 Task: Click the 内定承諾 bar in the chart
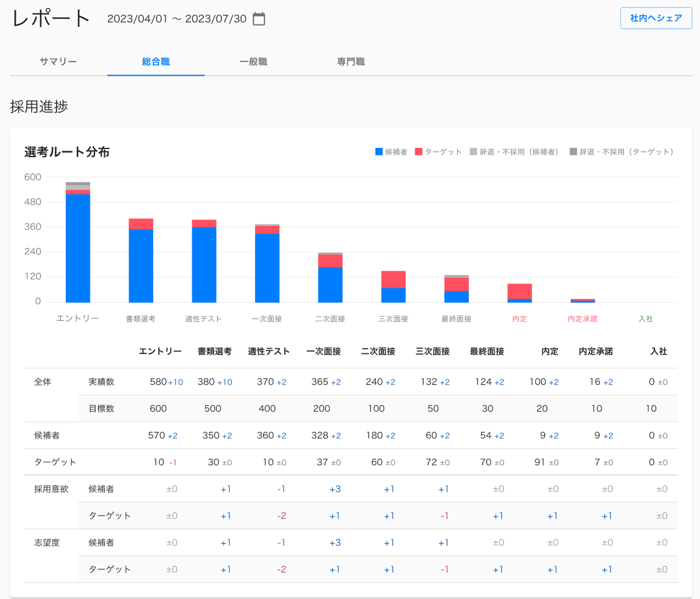click(583, 301)
